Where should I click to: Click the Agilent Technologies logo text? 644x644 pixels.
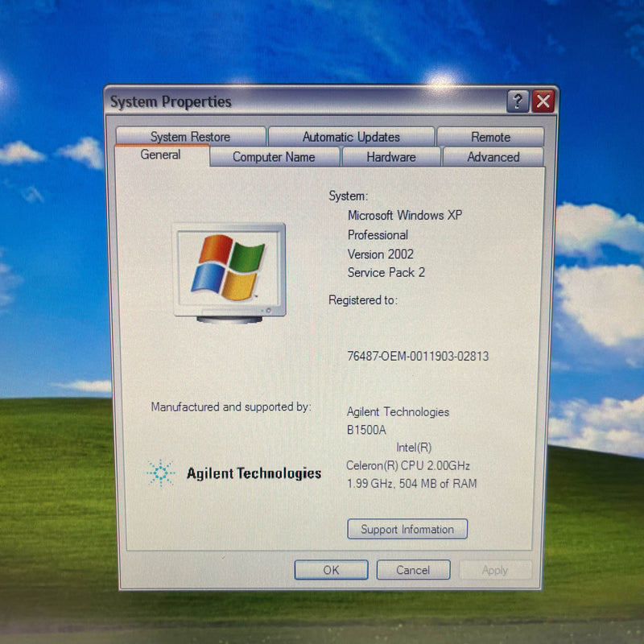click(x=254, y=474)
